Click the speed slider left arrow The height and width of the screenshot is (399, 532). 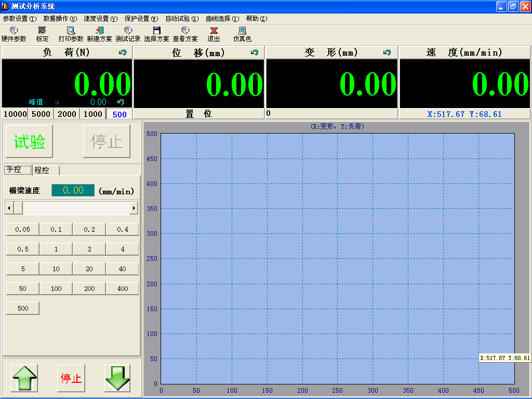(x=9, y=208)
